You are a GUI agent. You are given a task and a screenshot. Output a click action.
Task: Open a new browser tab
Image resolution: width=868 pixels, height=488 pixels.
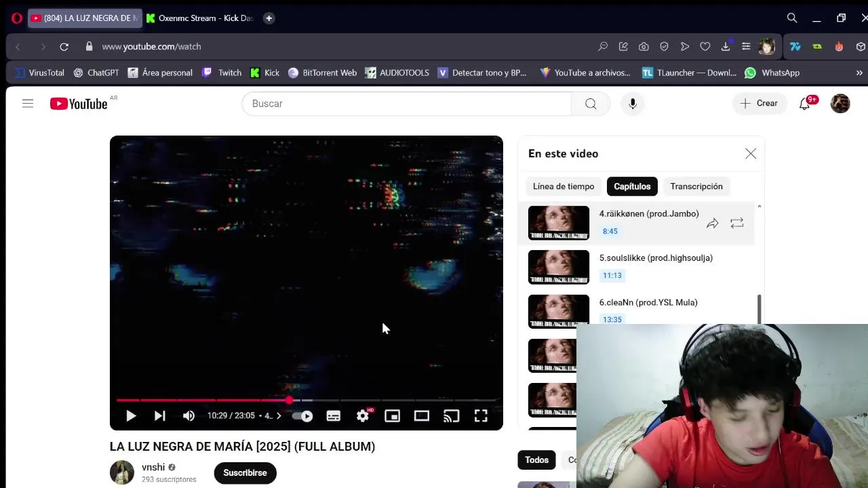tap(269, 18)
